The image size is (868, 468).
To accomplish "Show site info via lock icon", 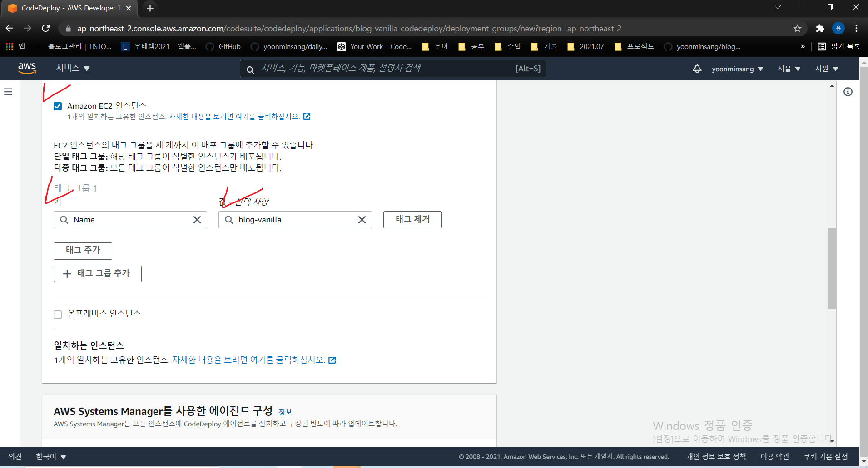I will coord(68,29).
